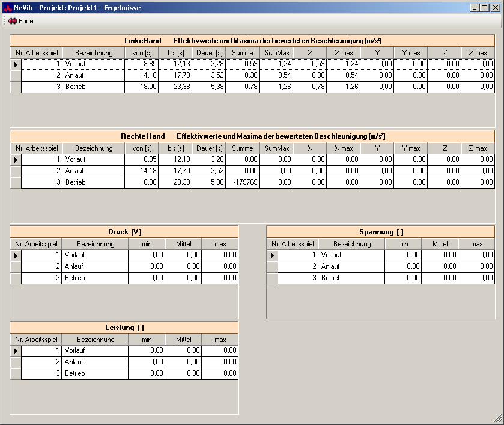Click the Mittel column header in Druck table
The height and width of the screenshot is (425, 504).
click(x=183, y=244)
